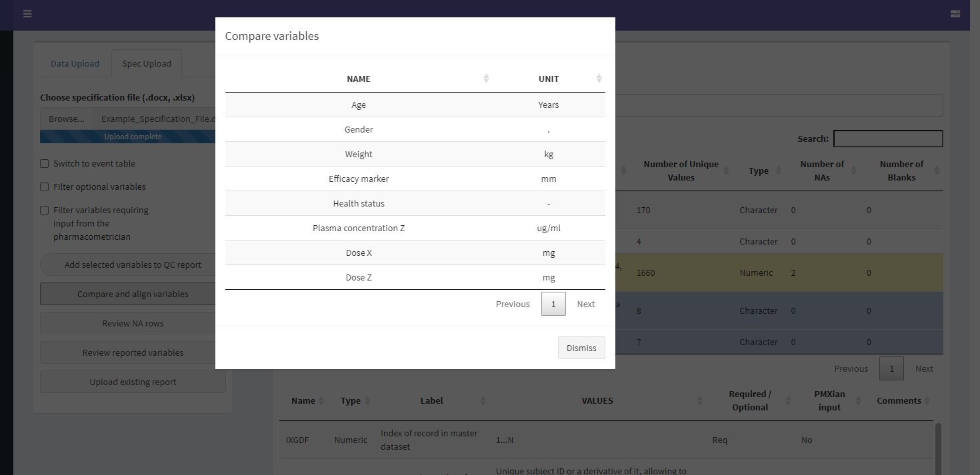980x475 pixels.
Task: Click the ug/ml unit cell
Action: click(549, 228)
